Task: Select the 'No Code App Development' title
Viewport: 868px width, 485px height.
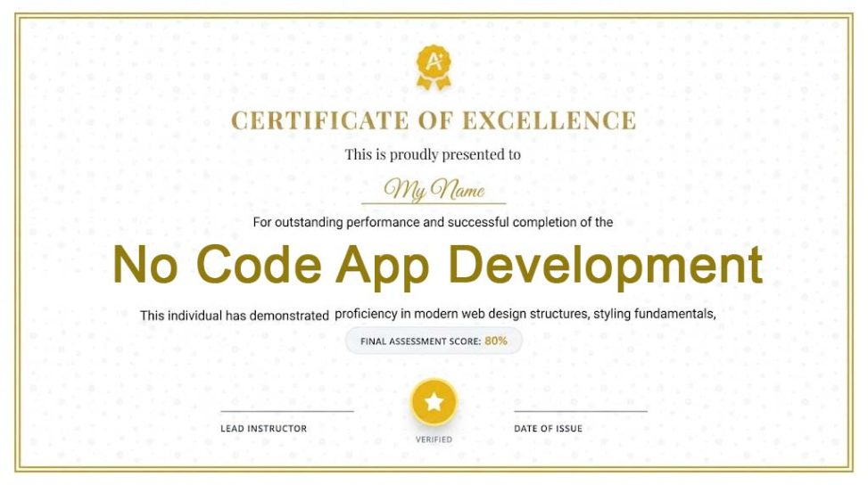Action: (x=438, y=266)
